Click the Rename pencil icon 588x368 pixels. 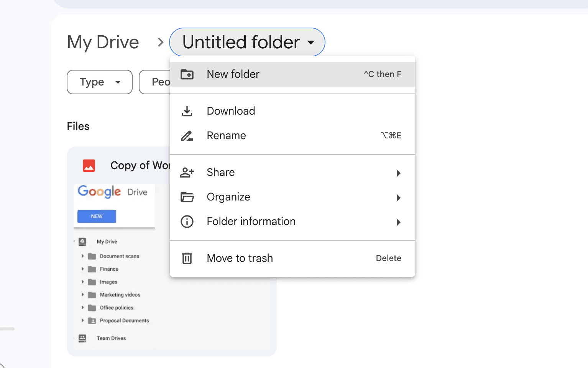[187, 135]
